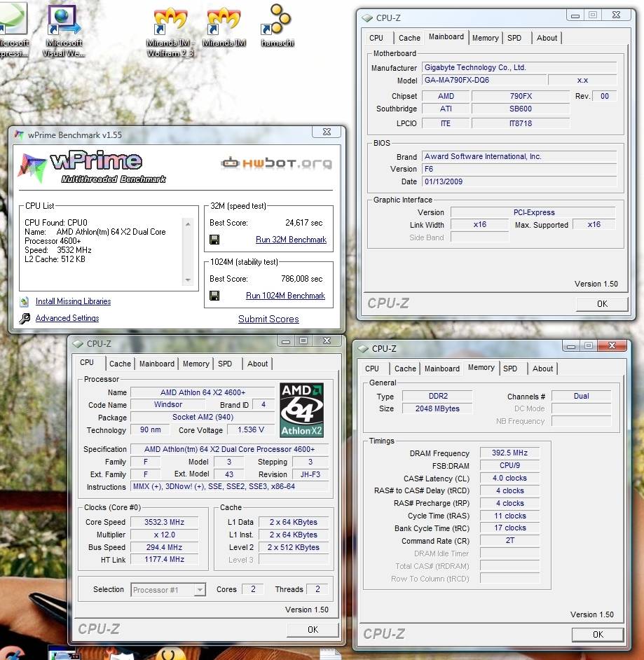Open the Miranda IM desktop shortcut

(x=224, y=27)
